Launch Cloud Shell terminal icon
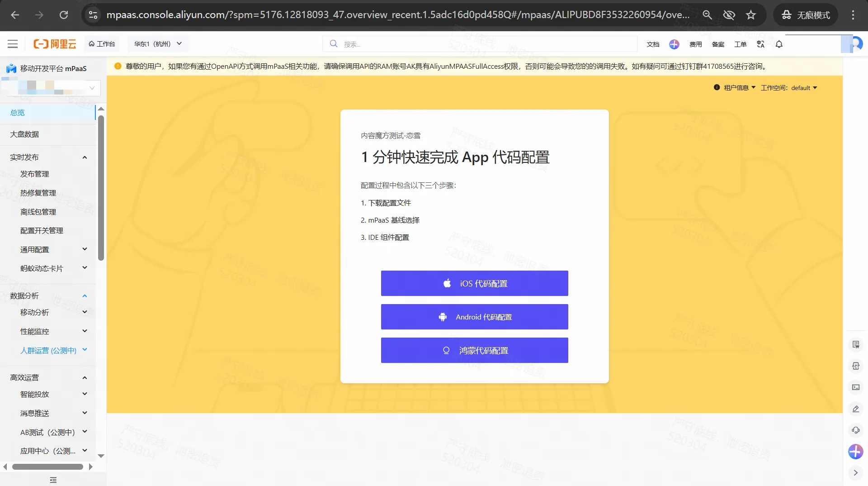This screenshot has width=868, height=486. click(x=856, y=387)
